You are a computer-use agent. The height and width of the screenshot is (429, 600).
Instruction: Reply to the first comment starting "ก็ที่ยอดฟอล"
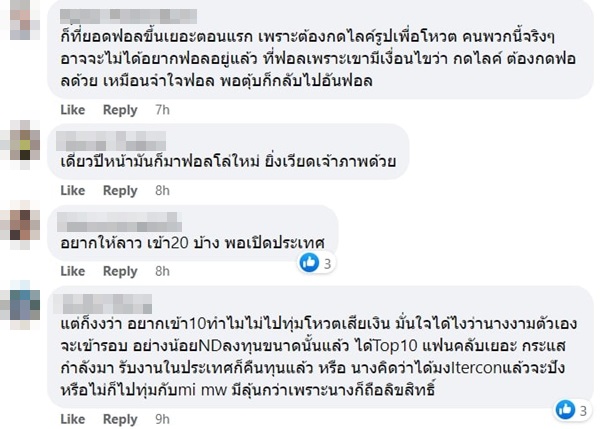(x=121, y=108)
